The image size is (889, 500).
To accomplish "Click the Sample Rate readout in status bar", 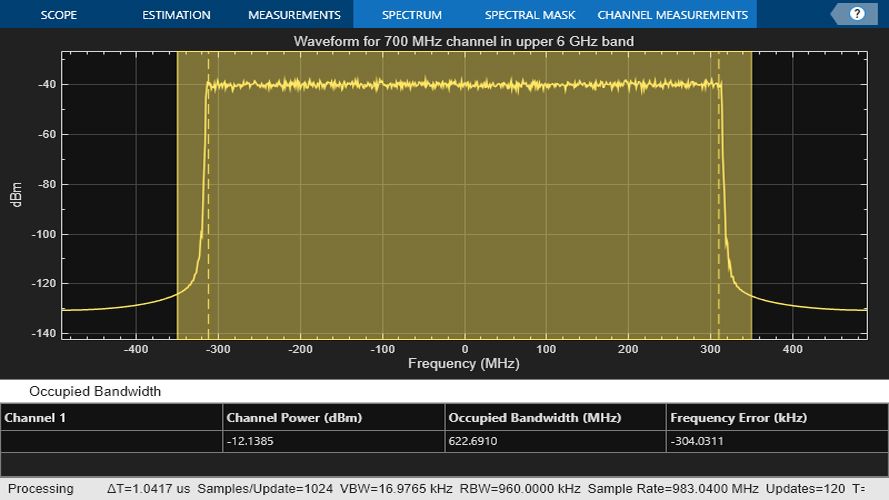I will (674, 489).
